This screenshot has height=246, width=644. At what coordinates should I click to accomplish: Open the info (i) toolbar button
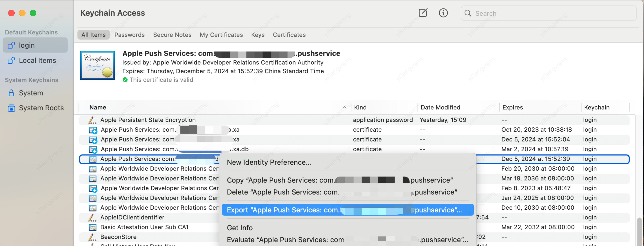[x=443, y=13]
